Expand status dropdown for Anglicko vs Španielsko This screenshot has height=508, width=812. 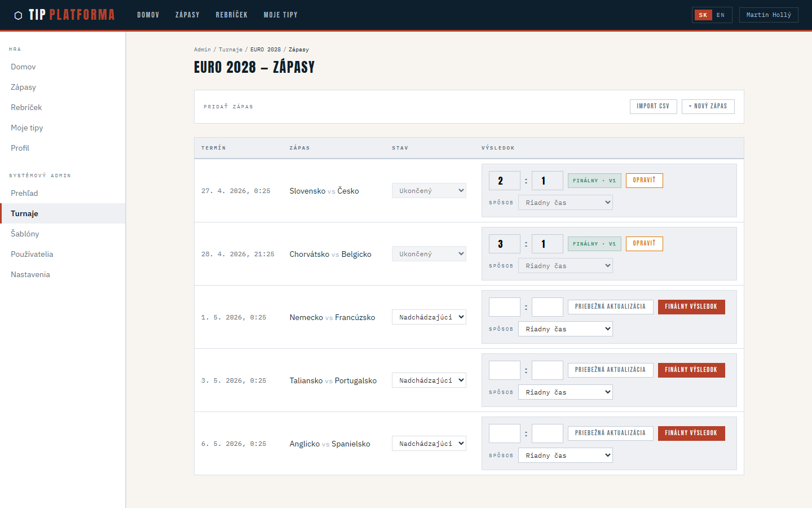[x=429, y=444]
